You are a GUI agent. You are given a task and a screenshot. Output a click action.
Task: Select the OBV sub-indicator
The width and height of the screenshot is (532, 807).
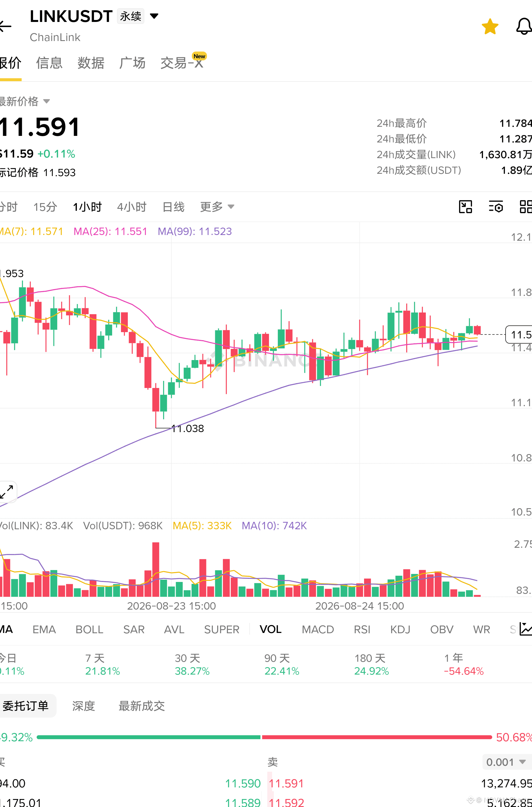pyautogui.click(x=442, y=630)
